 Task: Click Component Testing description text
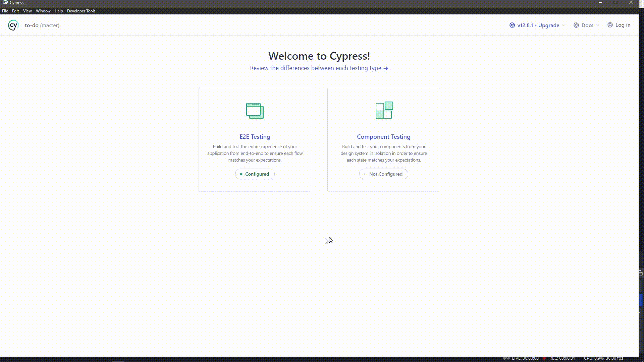(x=384, y=153)
